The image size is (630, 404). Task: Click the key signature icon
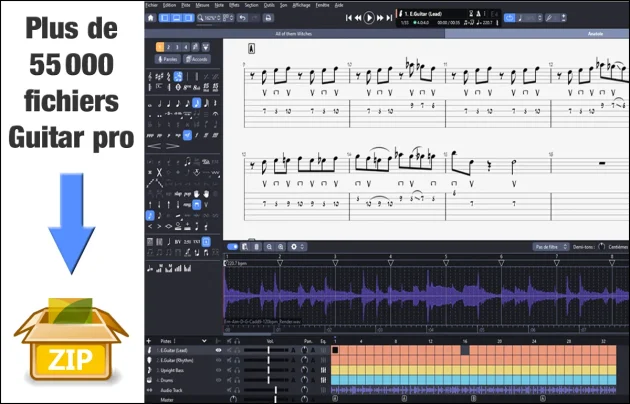[160, 76]
